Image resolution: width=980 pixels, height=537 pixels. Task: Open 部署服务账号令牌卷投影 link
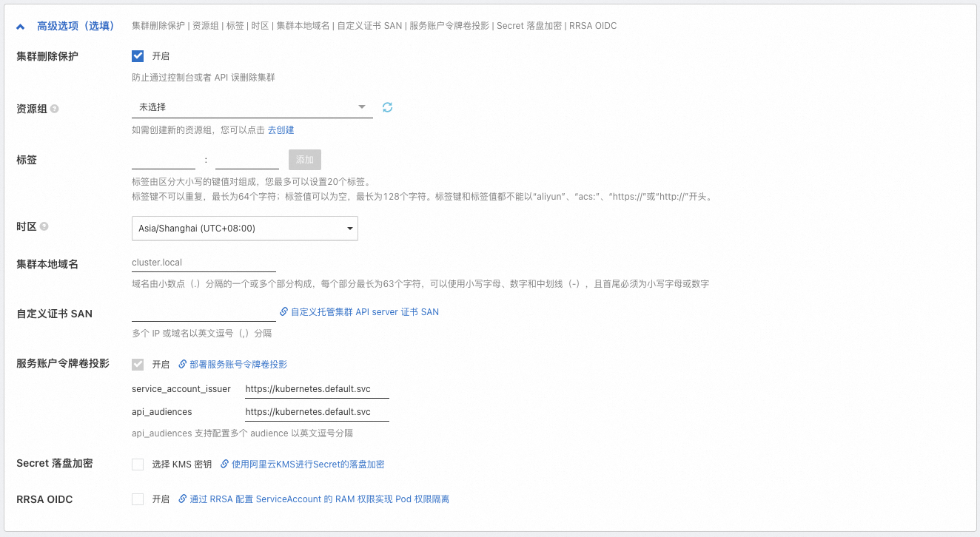[x=238, y=365]
